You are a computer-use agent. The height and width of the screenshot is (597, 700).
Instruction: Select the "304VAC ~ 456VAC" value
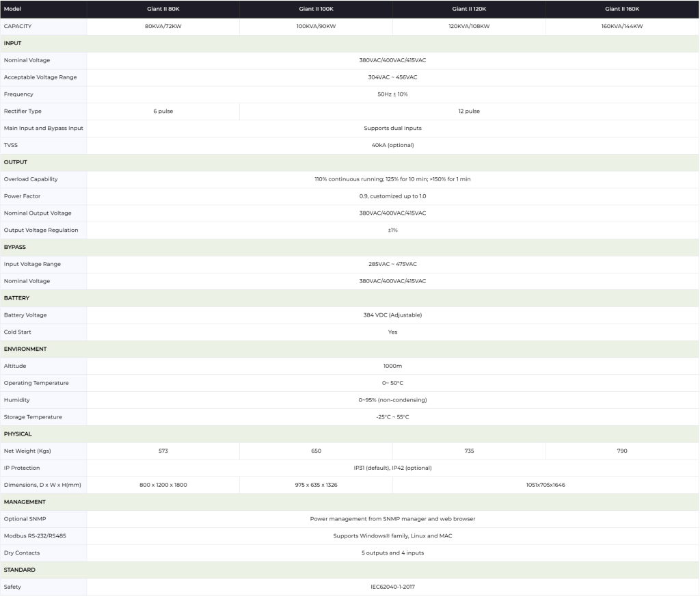(393, 77)
